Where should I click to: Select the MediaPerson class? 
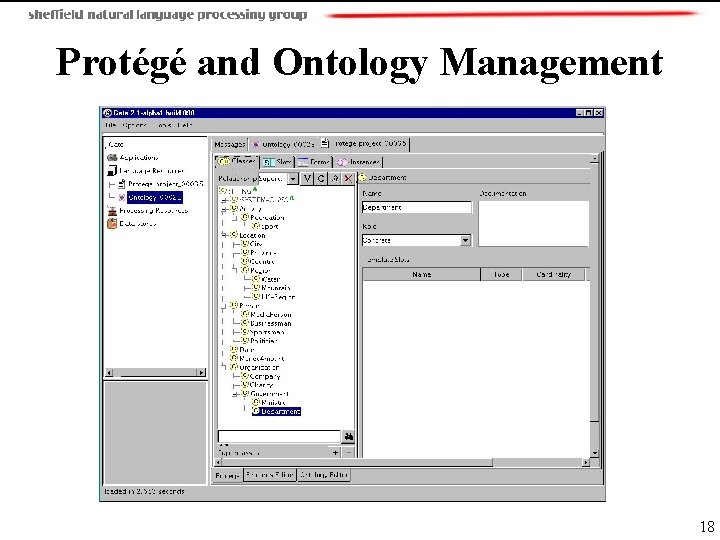(x=271, y=315)
